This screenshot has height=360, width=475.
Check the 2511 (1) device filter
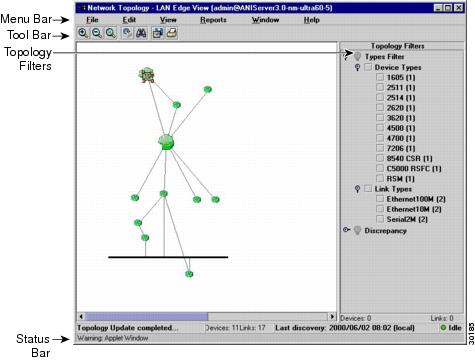[x=380, y=87]
